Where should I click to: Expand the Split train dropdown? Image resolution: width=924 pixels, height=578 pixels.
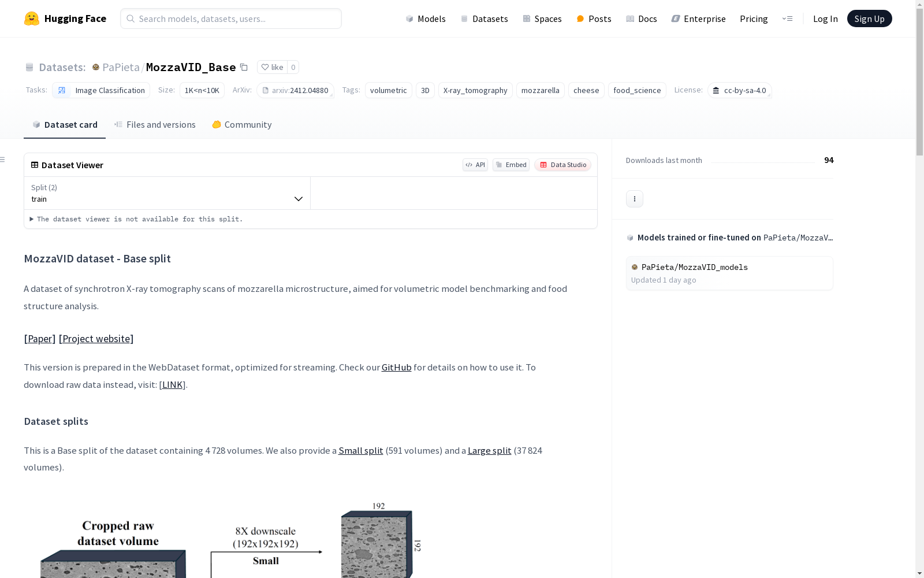(x=167, y=193)
